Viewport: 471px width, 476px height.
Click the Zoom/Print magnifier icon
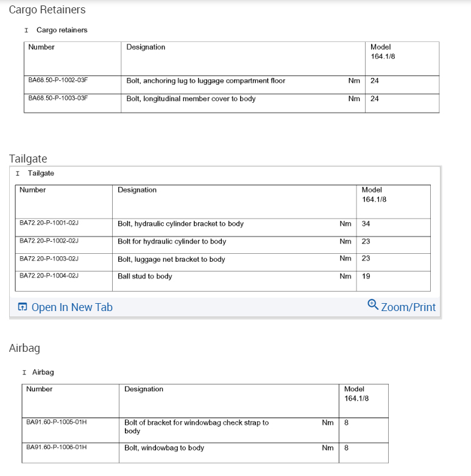373,304
